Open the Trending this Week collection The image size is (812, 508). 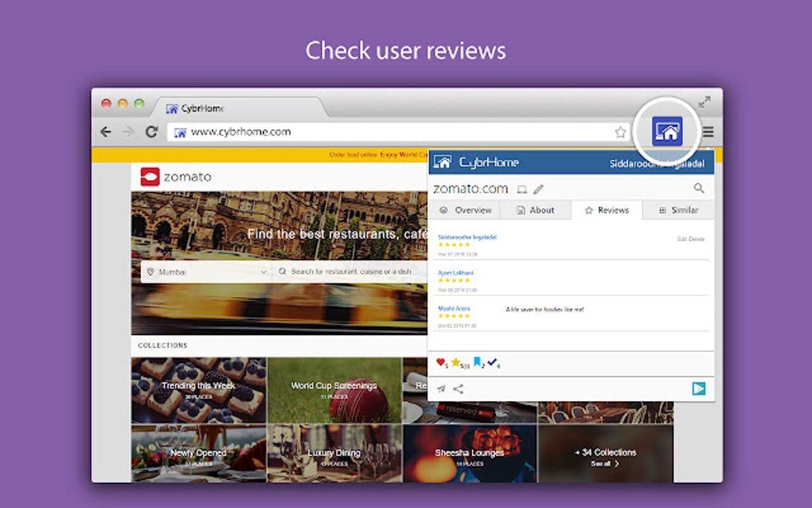pyautogui.click(x=199, y=390)
